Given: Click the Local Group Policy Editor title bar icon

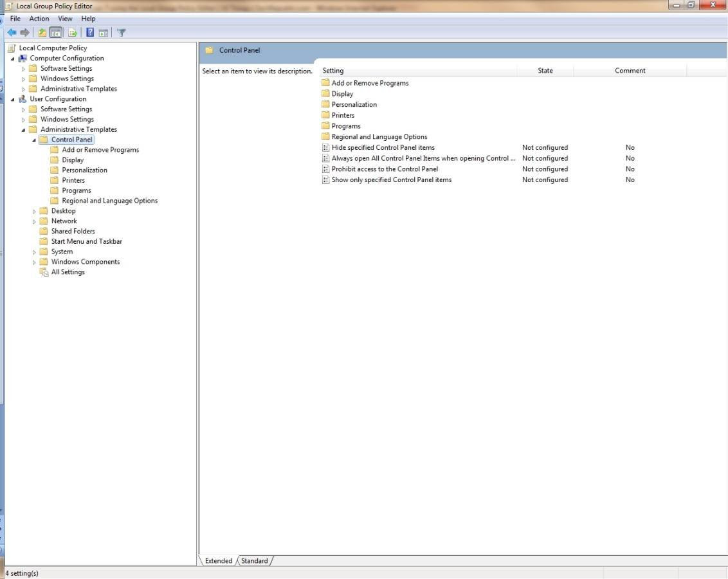Looking at the screenshot, I should [8, 6].
